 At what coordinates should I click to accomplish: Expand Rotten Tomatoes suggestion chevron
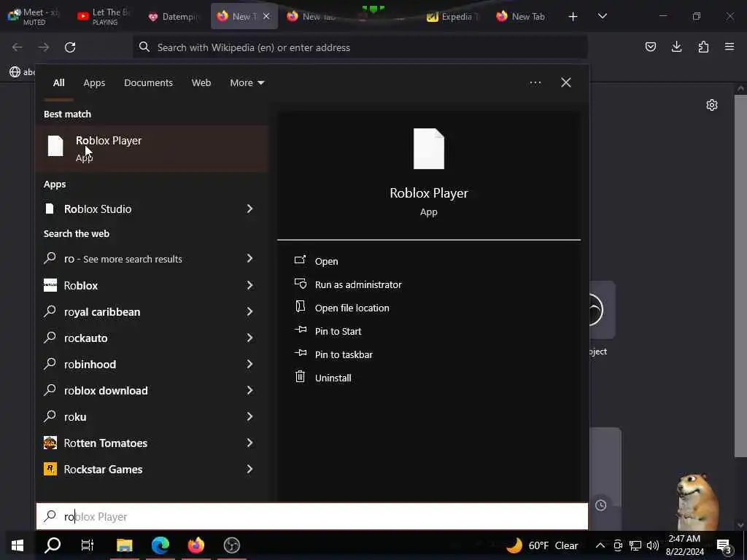point(249,443)
